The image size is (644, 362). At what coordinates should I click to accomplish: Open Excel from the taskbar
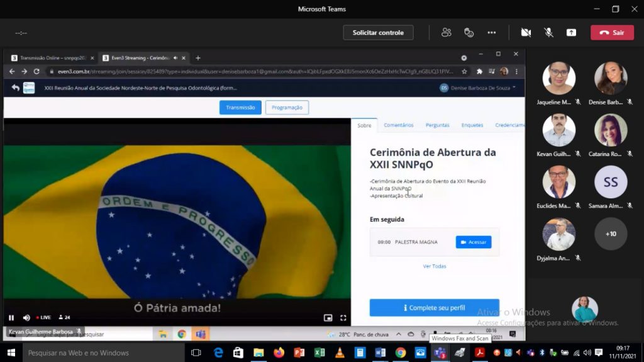pyautogui.click(x=319, y=353)
